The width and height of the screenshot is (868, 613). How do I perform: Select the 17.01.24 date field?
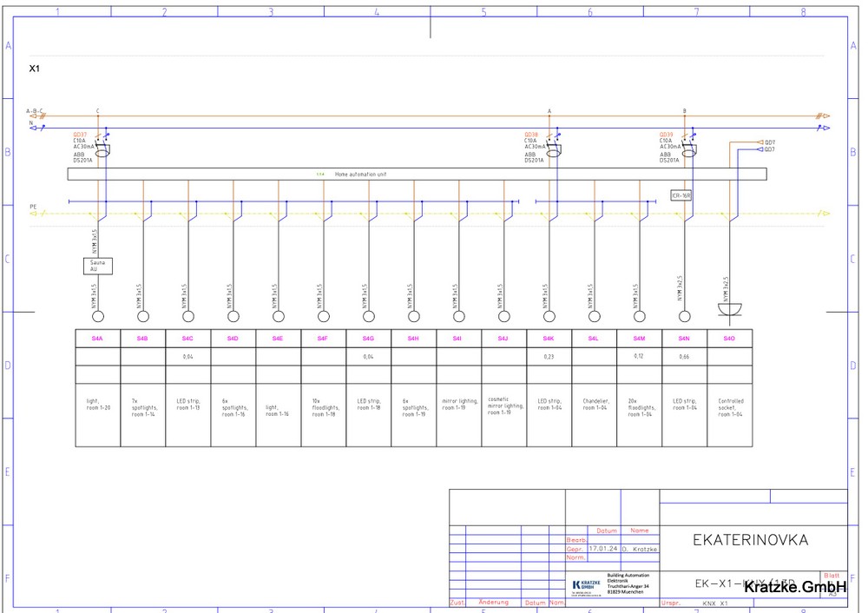click(x=603, y=549)
